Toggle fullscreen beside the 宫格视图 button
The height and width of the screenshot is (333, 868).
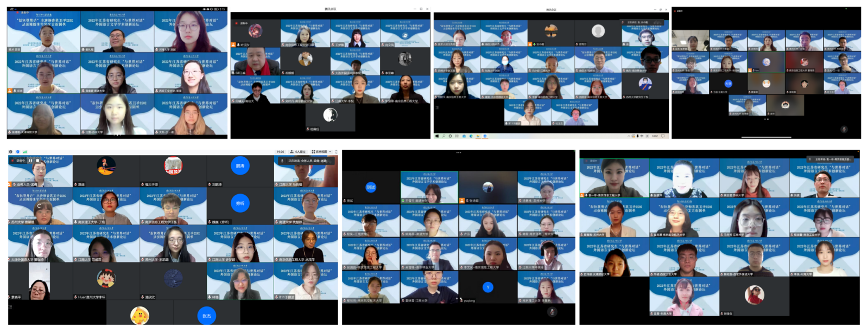point(335,152)
